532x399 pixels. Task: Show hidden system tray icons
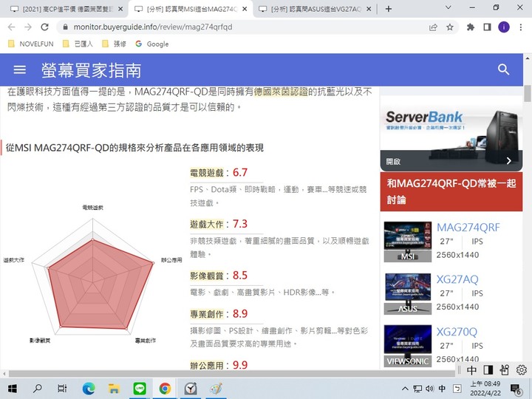[405, 389]
